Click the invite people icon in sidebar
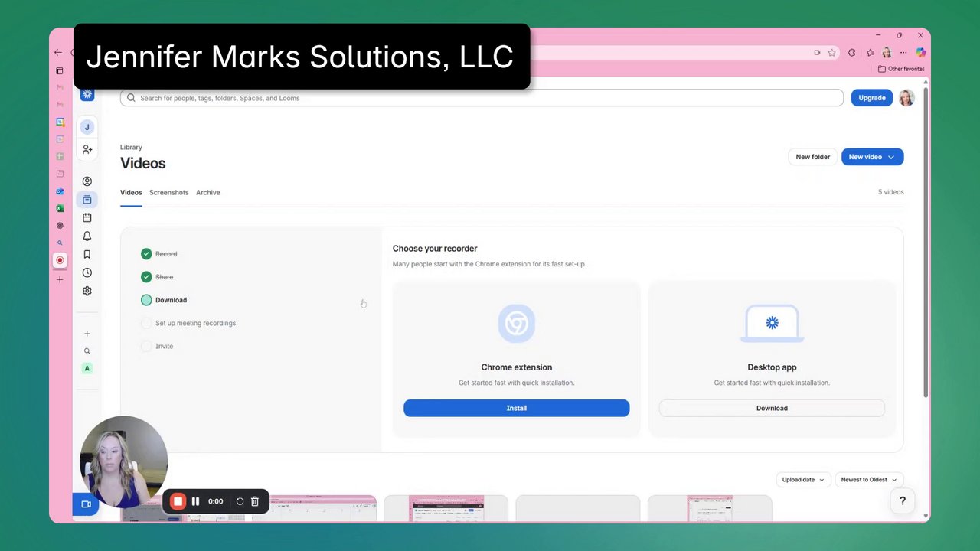 [x=87, y=150]
